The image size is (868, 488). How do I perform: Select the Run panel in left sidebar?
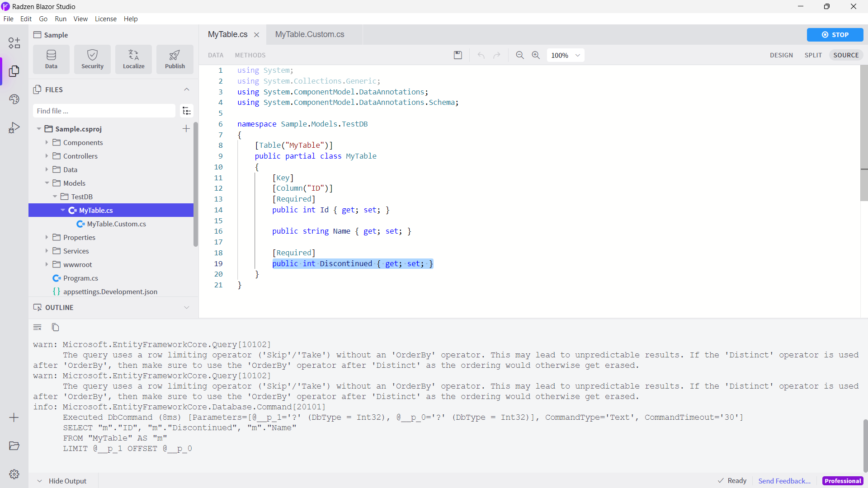[14, 128]
